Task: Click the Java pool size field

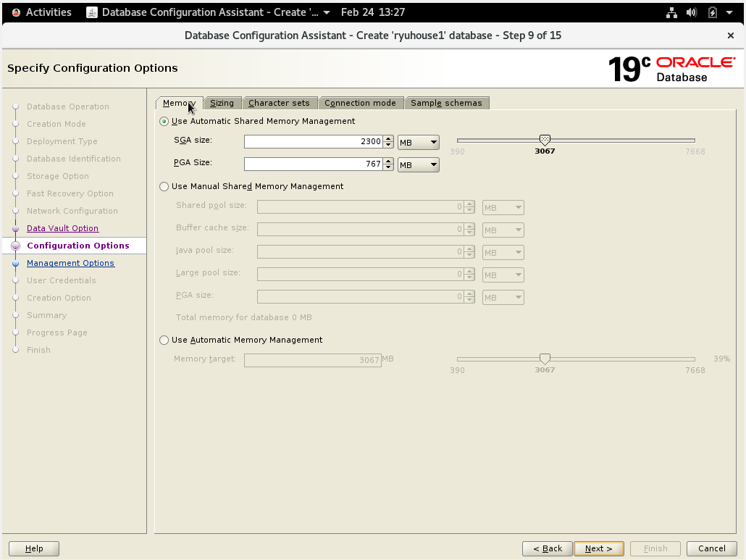Action: click(360, 251)
